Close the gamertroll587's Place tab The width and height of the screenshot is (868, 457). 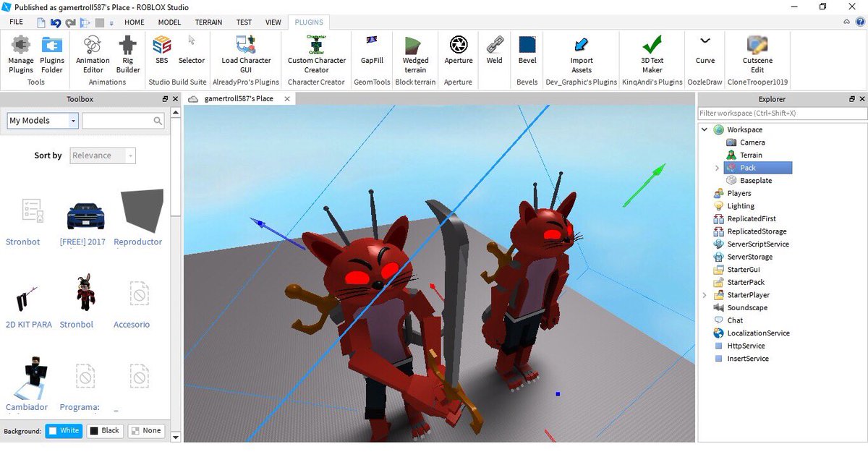[x=287, y=98]
